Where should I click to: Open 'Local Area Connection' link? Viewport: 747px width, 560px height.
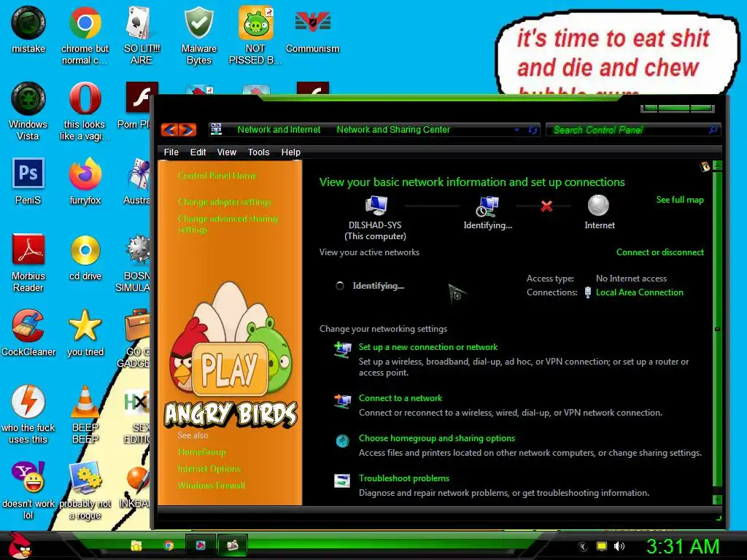(x=639, y=292)
